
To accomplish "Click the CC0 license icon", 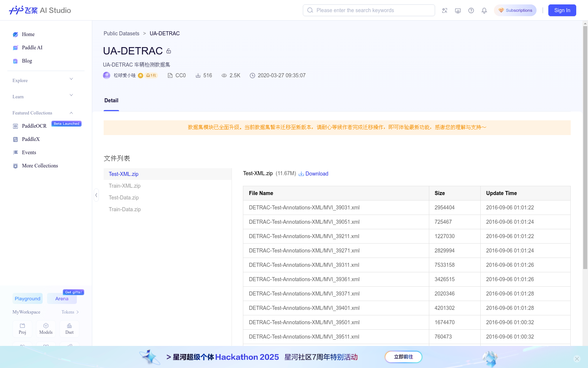I will coord(170,75).
